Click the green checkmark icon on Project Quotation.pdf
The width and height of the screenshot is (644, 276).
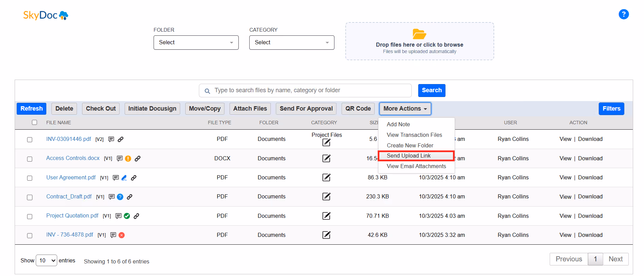[x=127, y=216]
